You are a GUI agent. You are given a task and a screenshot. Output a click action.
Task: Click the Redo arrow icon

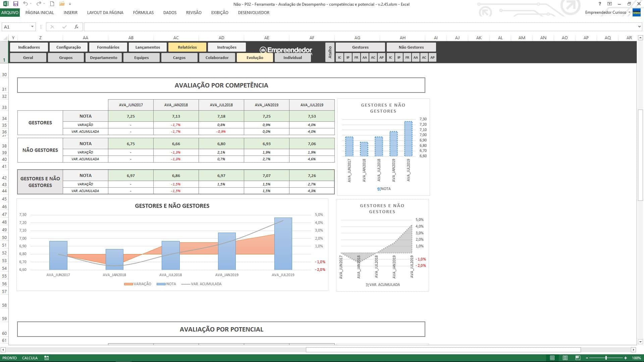click(x=39, y=4)
